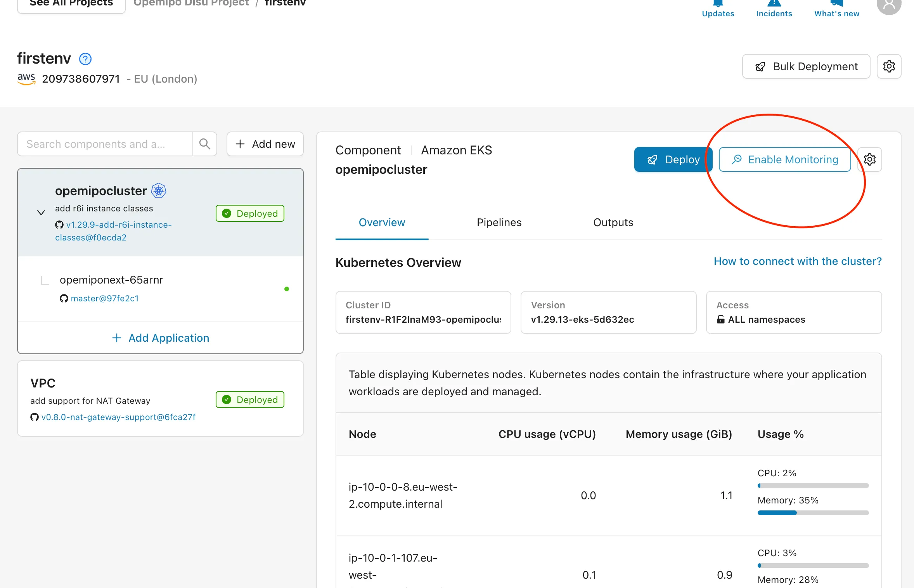Image resolution: width=914 pixels, height=588 pixels.
Task: Click Memory 35% usage bar
Action: (x=813, y=513)
